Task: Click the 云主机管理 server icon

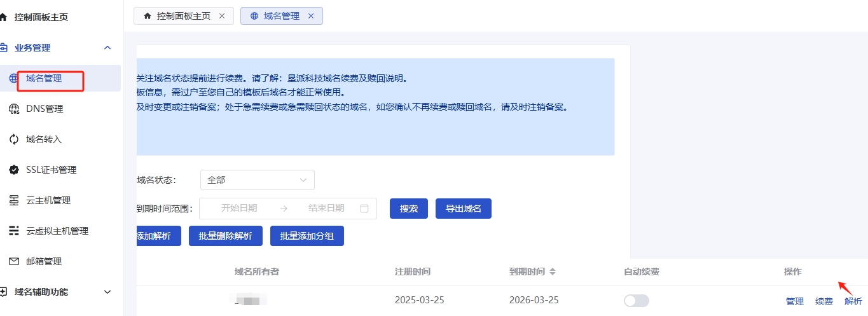Action: [13, 200]
